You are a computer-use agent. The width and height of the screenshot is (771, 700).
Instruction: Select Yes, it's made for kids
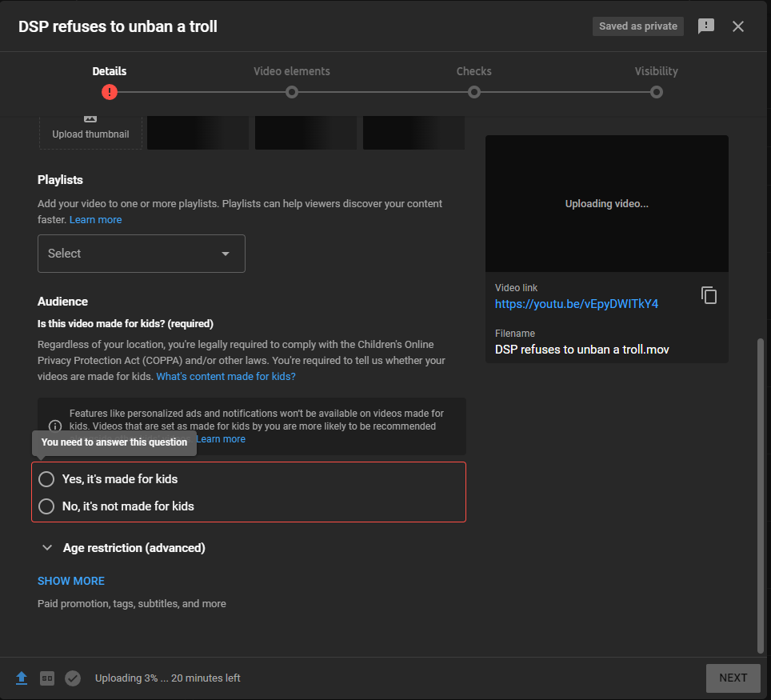tap(46, 479)
